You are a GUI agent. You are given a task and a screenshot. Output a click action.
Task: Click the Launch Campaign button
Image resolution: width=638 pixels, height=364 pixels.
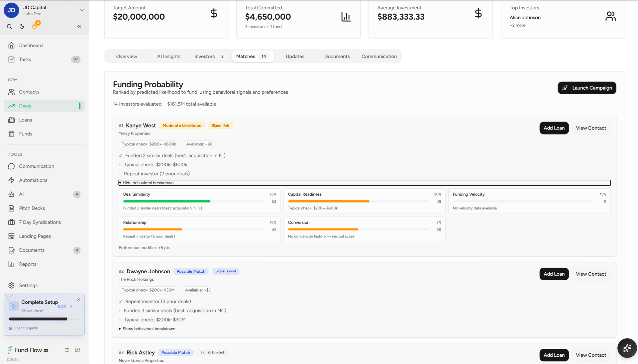[x=587, y=88]
